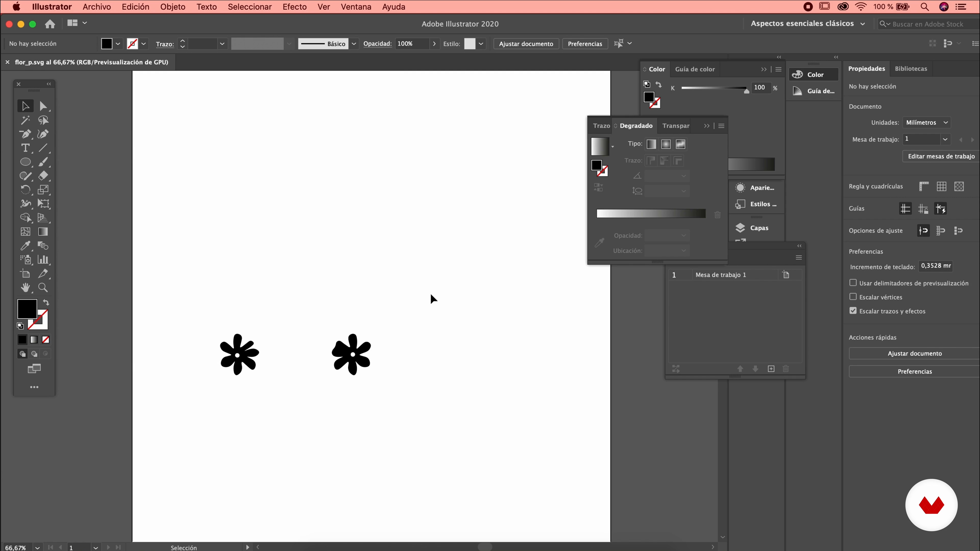This screenshot has height=551, width=980.
Task: Switch to Guía de color tab
Action: [x=695, y=69]
